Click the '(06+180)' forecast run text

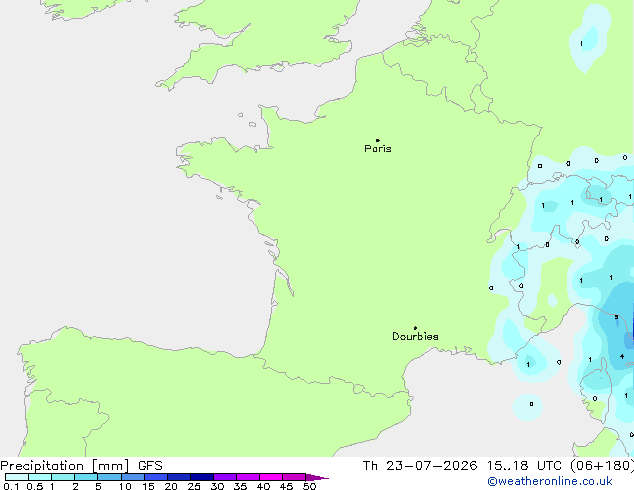coord(602,466)
